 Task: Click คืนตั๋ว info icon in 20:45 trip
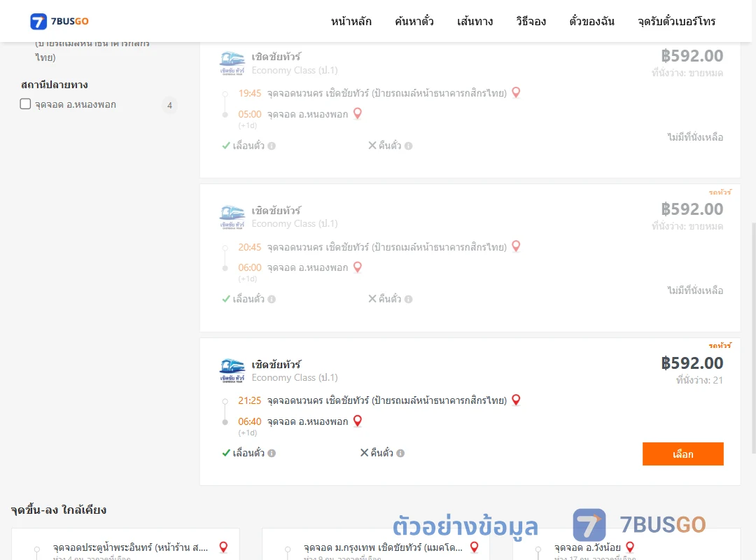(x=408, y=299)
